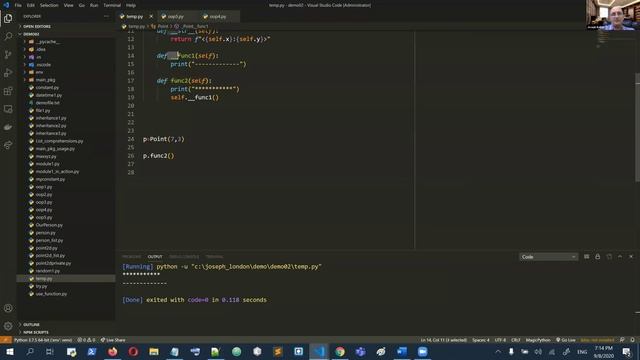Expand the __pycache__ folder
The image size is (640, 360).
point(66,42)
